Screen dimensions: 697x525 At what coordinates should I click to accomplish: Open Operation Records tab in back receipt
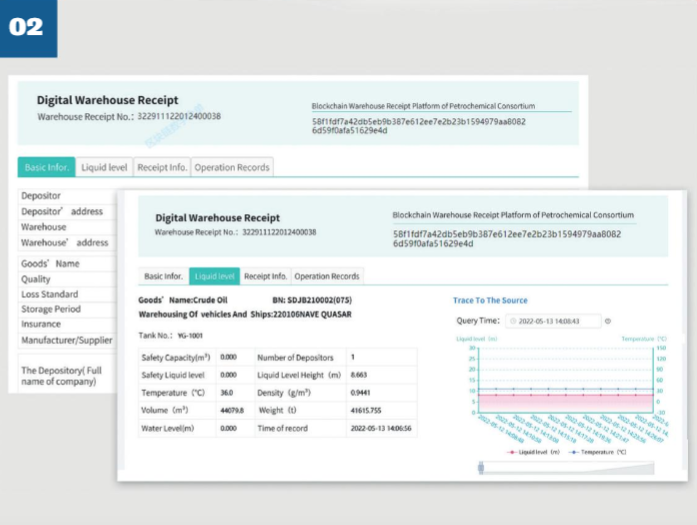click(x=232, y=168)
